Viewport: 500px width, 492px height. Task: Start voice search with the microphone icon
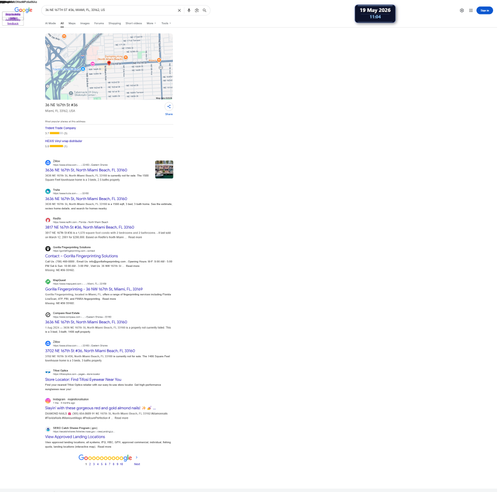(x=189, y=10)
